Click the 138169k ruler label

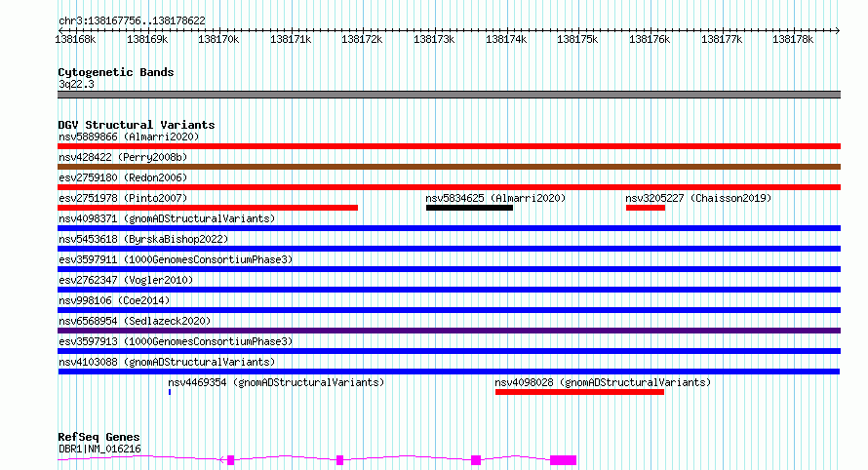click(x=147, y=39)
